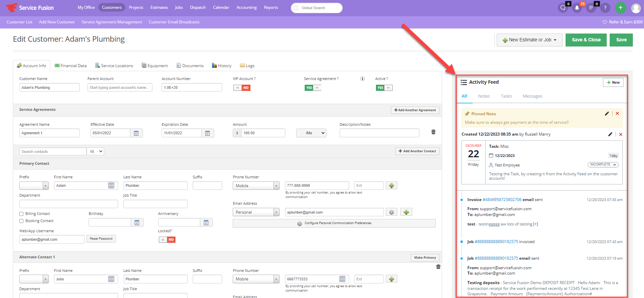Open the alternate contact Mobile phone type dropdown
The height and width of the screenshot is (298, 644).
(x=256, y=279)
